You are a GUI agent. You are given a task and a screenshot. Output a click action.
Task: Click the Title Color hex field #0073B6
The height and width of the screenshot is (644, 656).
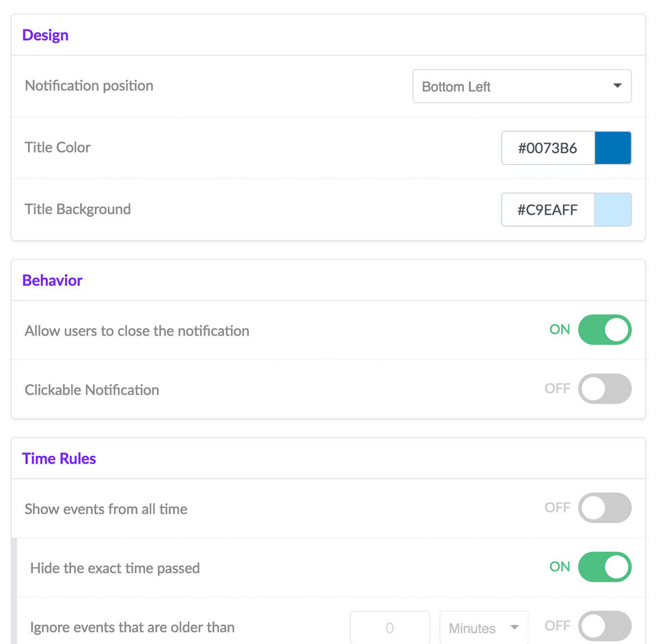548,148
